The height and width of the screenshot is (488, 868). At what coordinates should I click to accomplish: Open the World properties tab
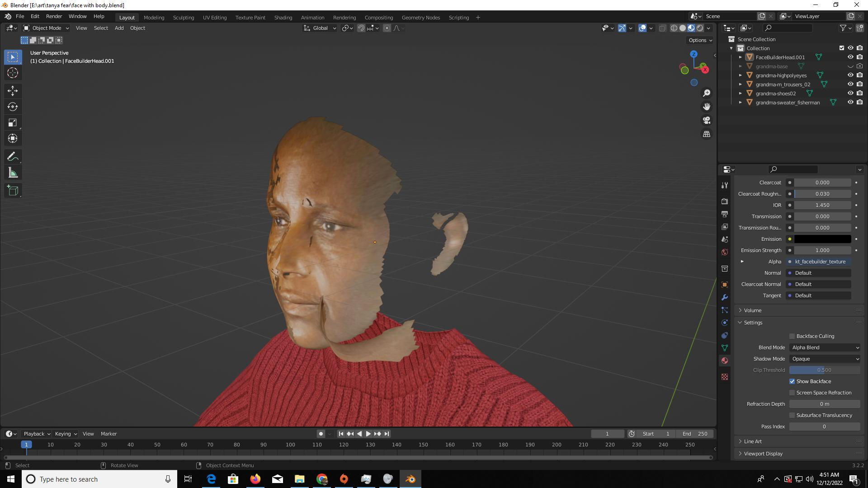tap(725, 252)
